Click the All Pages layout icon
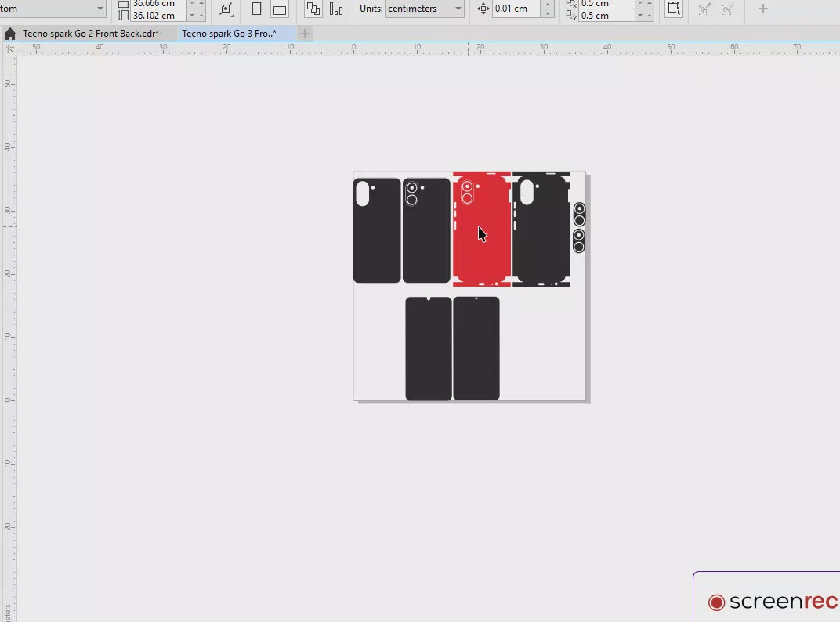 (x=313, y=9)
